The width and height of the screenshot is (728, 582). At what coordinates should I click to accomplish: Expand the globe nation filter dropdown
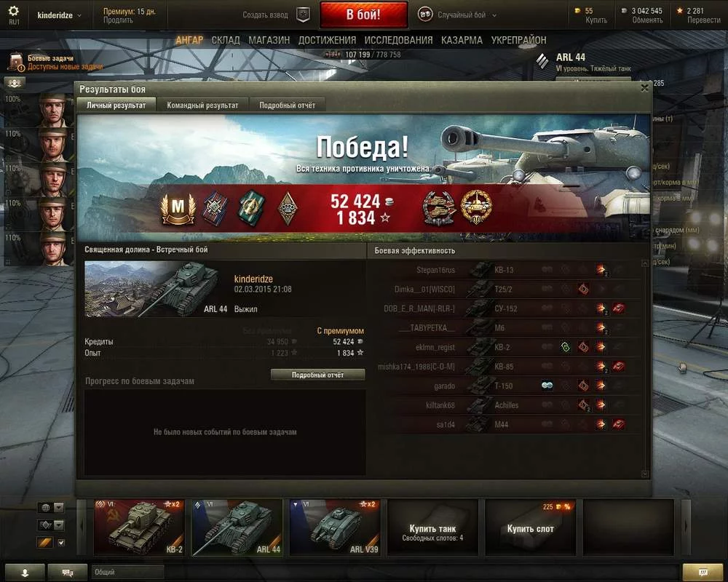(58, 507)
